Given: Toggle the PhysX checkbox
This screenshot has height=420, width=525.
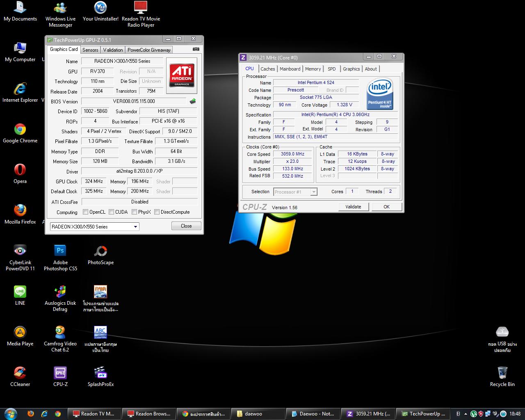Looking at the screenshot, I should [134, 212].
